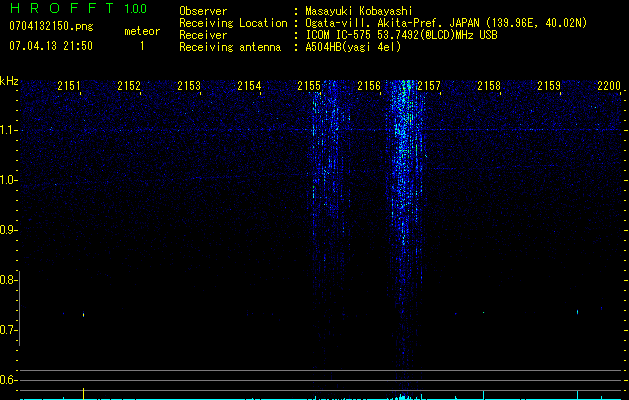The image size is (629, 400).
Task: Click the 2155 time axis label
Action: coord(309,85)
